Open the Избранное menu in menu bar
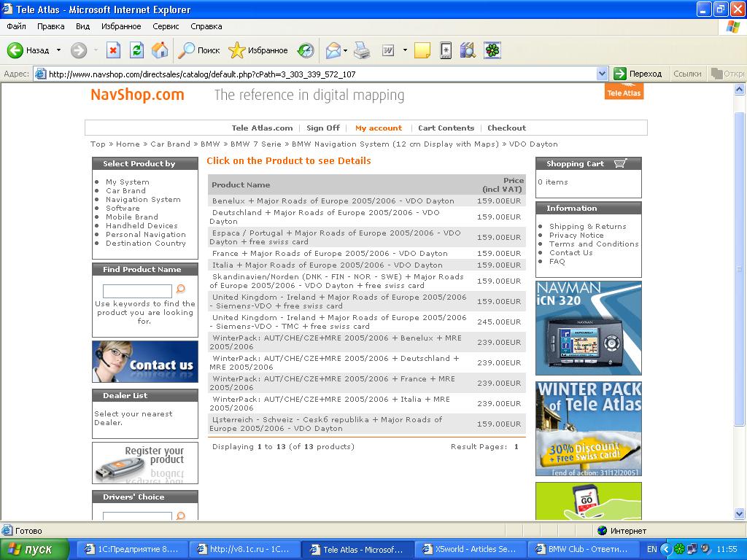 click(x=121, y=26)
